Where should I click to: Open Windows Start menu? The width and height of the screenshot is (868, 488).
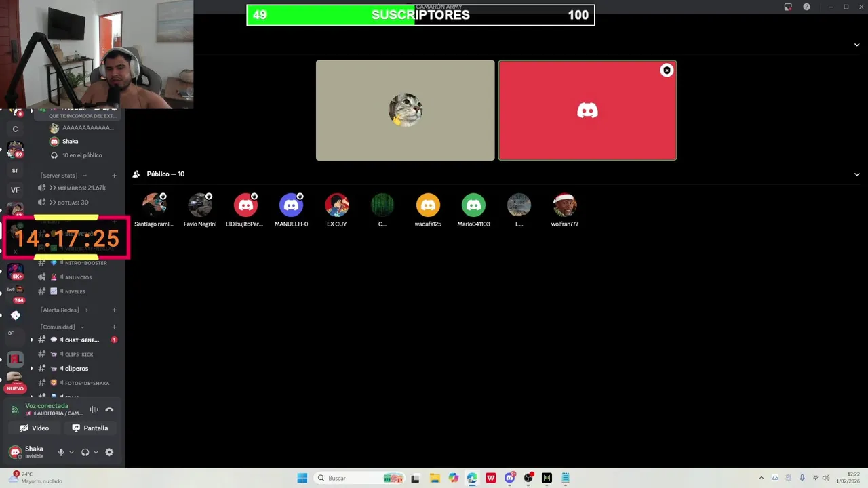point(302,478)
